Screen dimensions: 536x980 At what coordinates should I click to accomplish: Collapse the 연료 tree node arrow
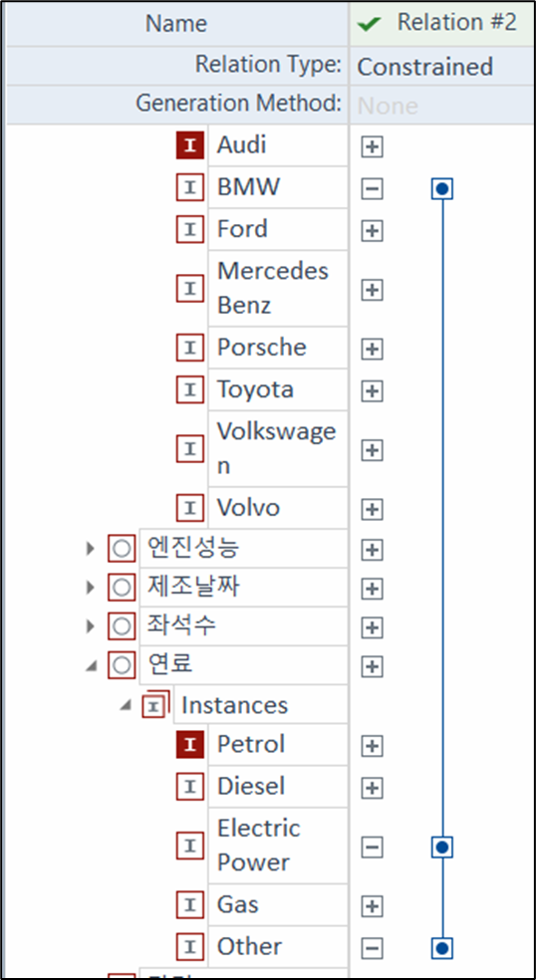pyautogui.click(x=92, y=666)
